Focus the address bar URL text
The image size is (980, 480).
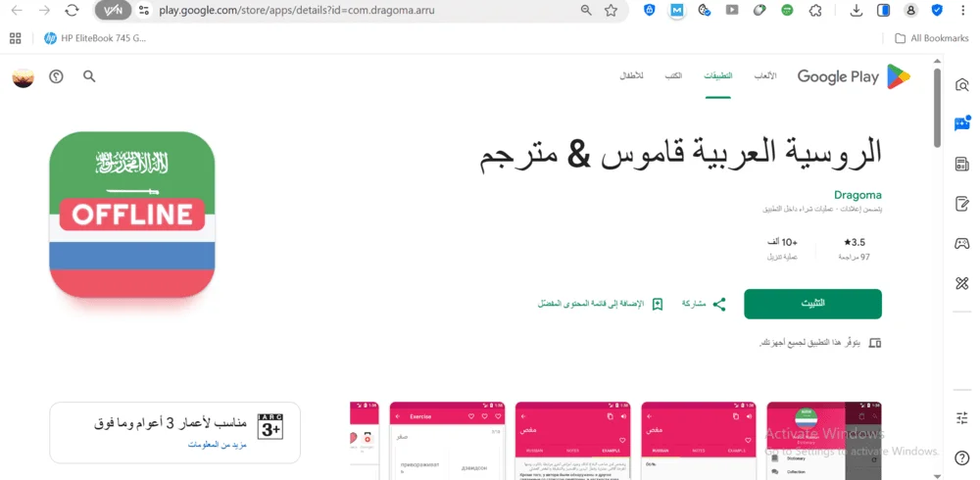pyautogui.click(x=296, y=10)
